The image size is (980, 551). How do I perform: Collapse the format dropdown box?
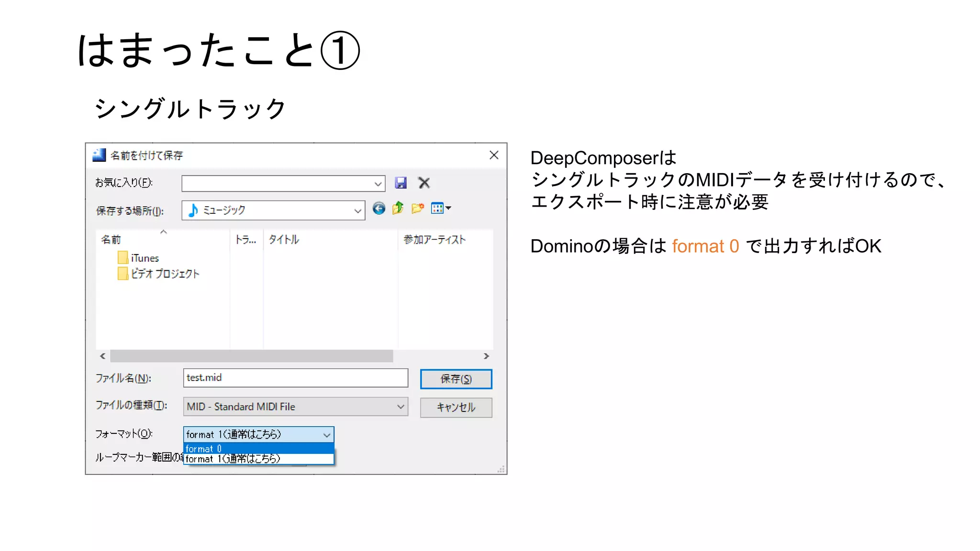(x=259, y=434)
